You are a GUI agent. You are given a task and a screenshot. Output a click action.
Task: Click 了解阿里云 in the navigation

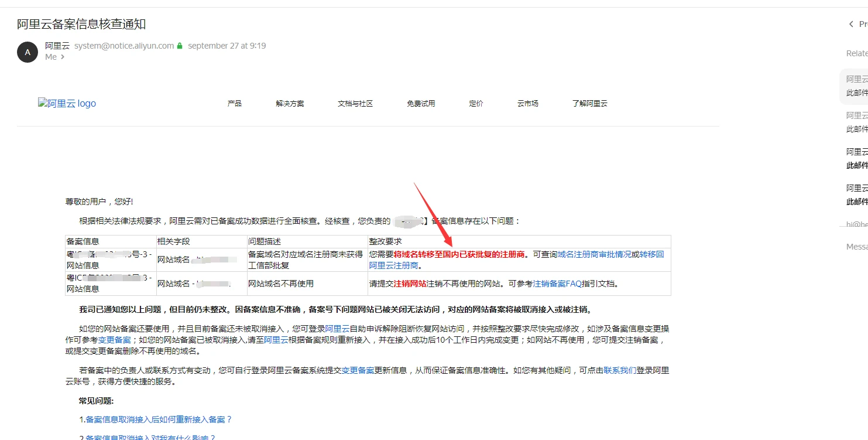coord(589,104)
